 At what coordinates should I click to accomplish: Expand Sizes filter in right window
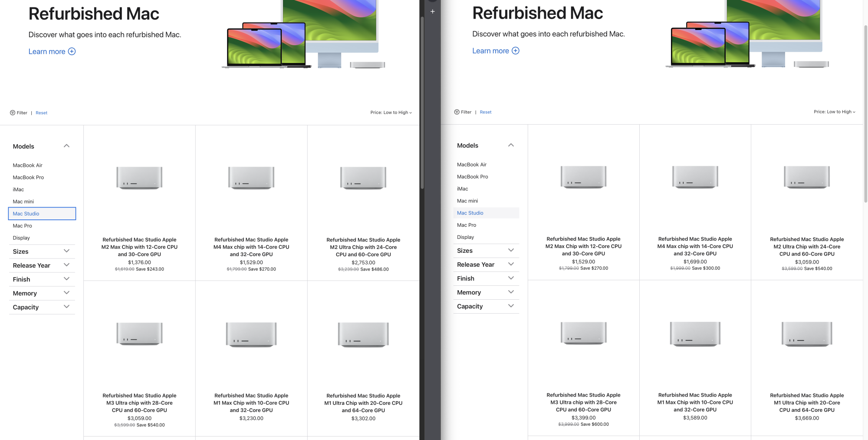pos(486,251)
